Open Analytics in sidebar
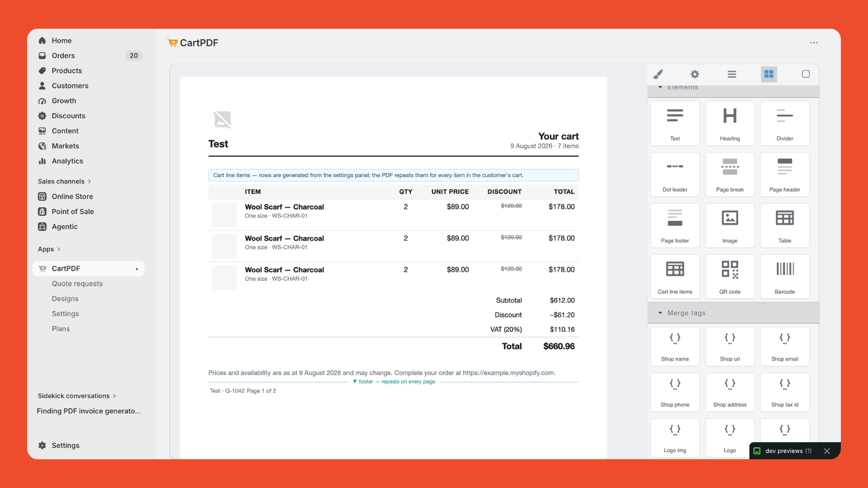 pyautogui.click(x=90, y=161)
